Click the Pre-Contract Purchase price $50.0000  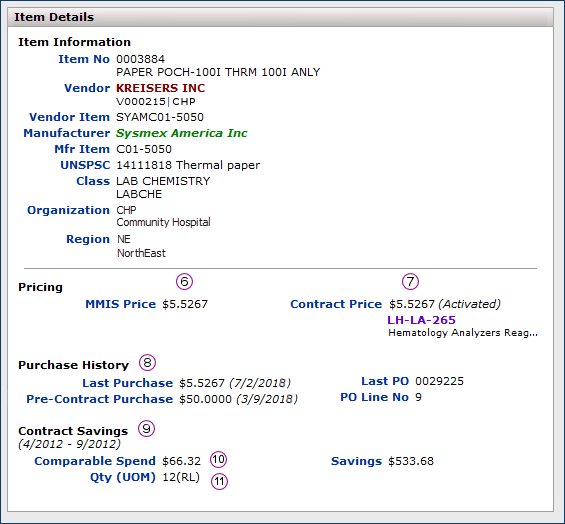pyautogui.click(x=205, y=399)
